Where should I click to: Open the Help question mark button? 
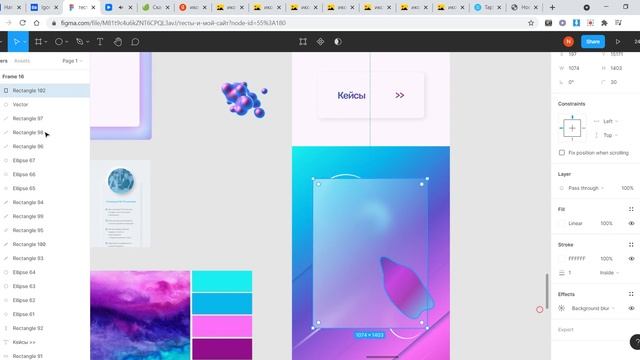click(636, 342)
